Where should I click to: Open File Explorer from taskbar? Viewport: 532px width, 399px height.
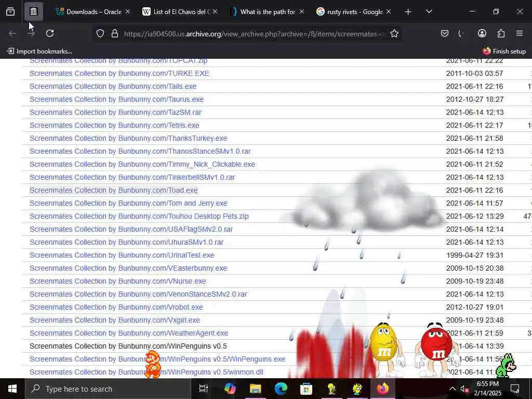255,389
